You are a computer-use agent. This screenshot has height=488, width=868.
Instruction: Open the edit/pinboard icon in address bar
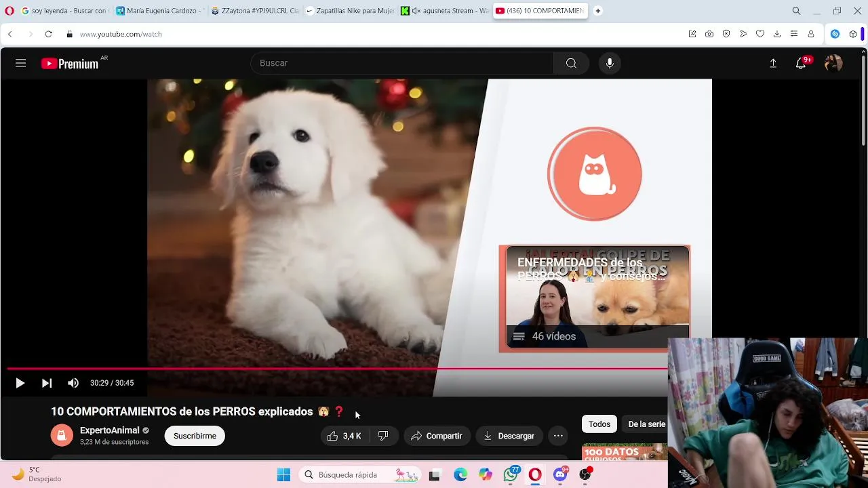click(692, 34)
